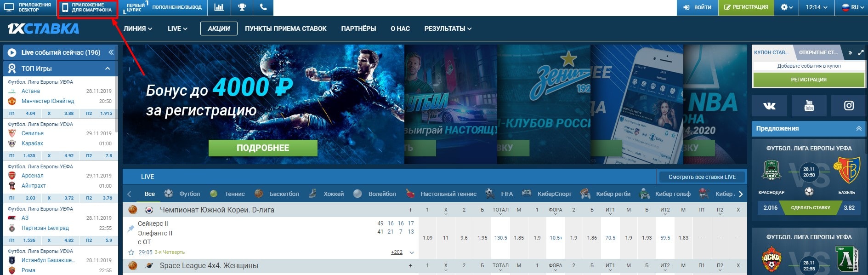Expand the LIVE navigation menu
The height and width of the screenshot is (275, 868).
pyautogui.click(x=177, y=29)
